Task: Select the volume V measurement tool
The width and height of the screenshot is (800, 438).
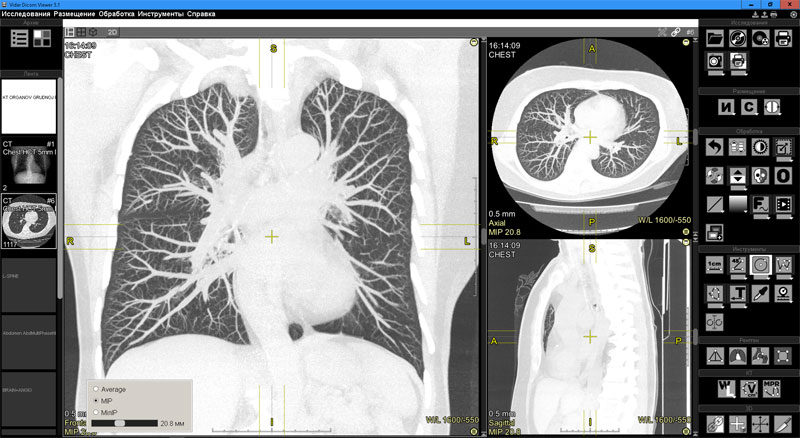Action: (x=749, y=389)
